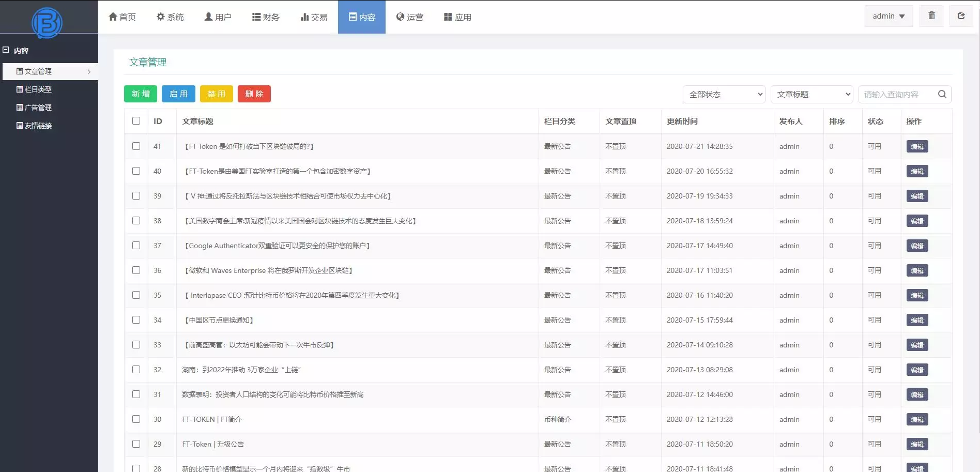Tick the row checkbox for FT-TOKEN | FT简介

[x=136, y=419]
